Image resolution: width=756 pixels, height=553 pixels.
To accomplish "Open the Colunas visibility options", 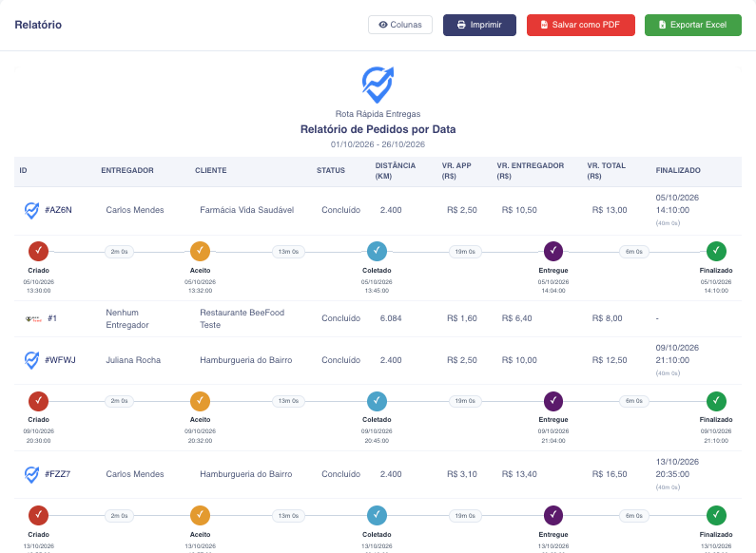I will [399, 25].
